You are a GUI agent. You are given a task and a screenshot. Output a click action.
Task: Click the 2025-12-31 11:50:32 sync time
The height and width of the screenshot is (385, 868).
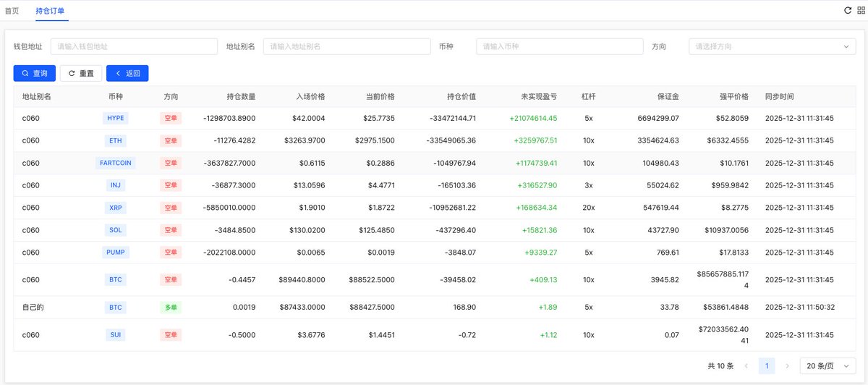[x=799, y=308]
